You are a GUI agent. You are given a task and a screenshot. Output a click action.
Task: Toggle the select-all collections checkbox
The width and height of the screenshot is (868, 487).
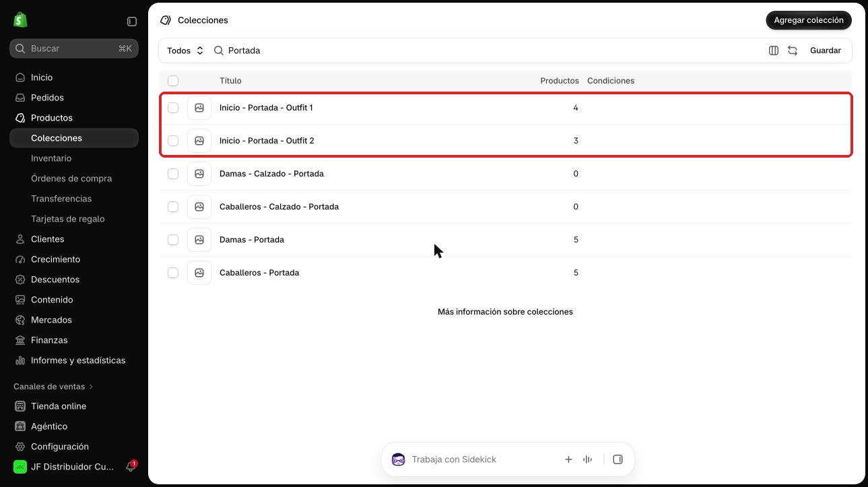[173, 81]
